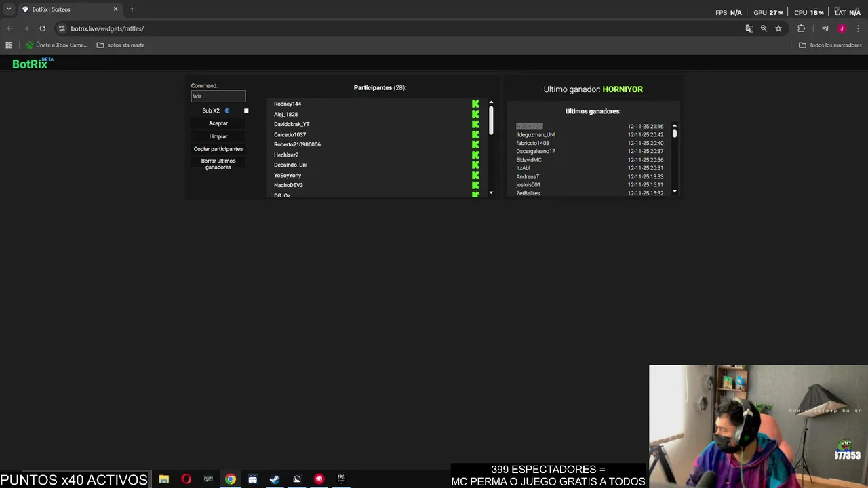868x488 pixels.
Task: Click timestamp 12-11-25 21:16
Action: [x=646, y=126]
